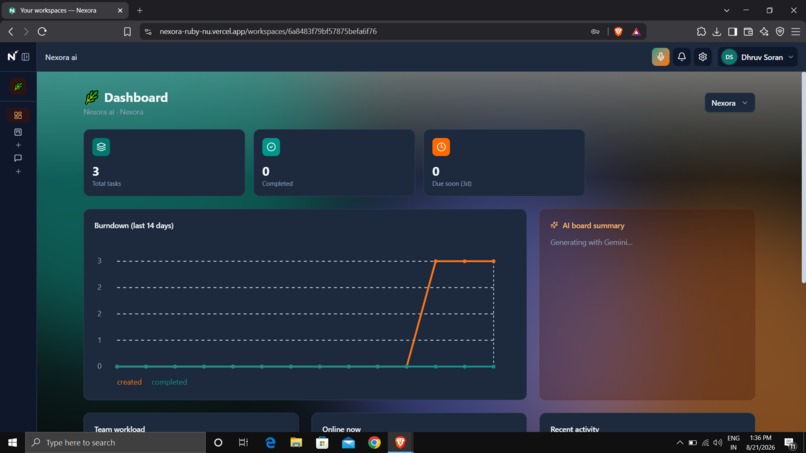806x453 pixels.
Task: Expand the Dhruv Soran account menu chevron
Action: (791, 57)
